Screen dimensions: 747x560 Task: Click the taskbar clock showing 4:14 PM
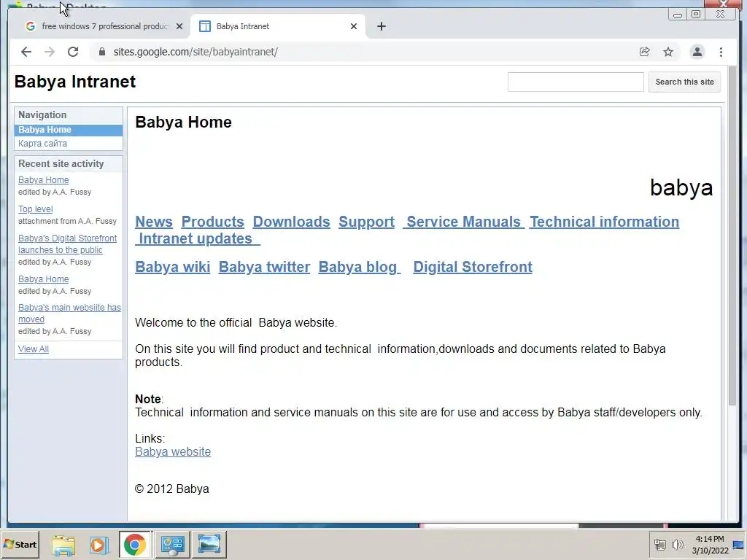[x=710, y=544]
